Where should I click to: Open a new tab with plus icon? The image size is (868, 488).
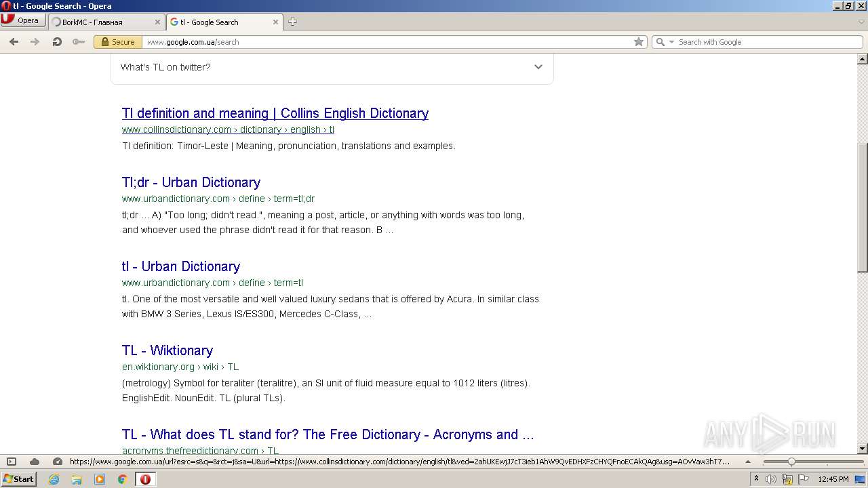(292, 22)
